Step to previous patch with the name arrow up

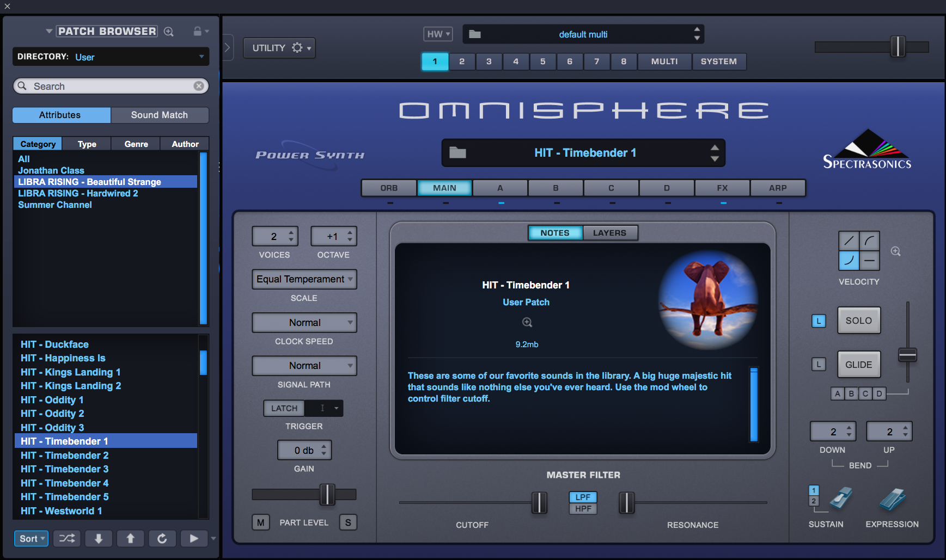pyautogui.click(x=715, y=147)
